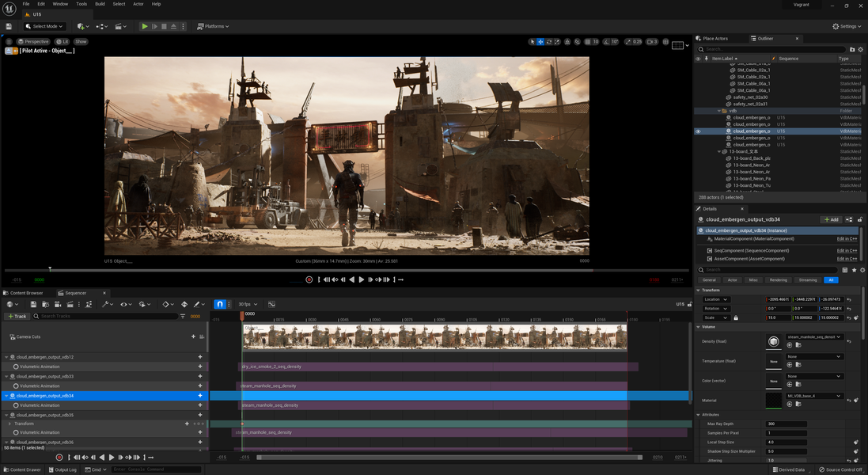Toggle the Scale lock icon

(736, 317)
